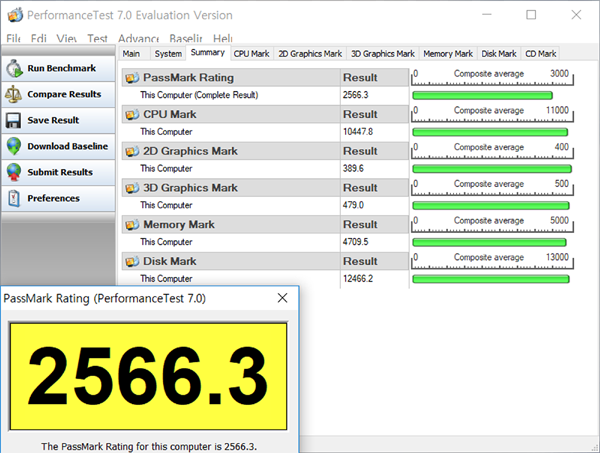Viewport: 600px width, 453px height.
Task: Open the File menu
Action: point(13,39)
